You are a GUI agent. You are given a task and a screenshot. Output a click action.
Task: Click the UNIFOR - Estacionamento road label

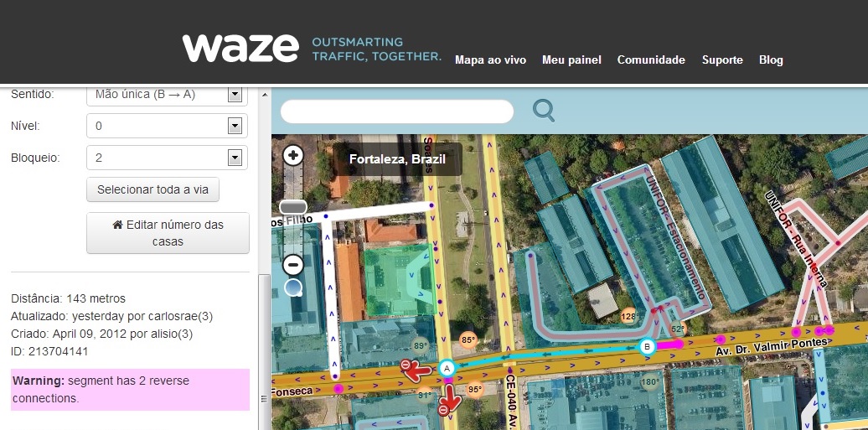coord(674,238)
